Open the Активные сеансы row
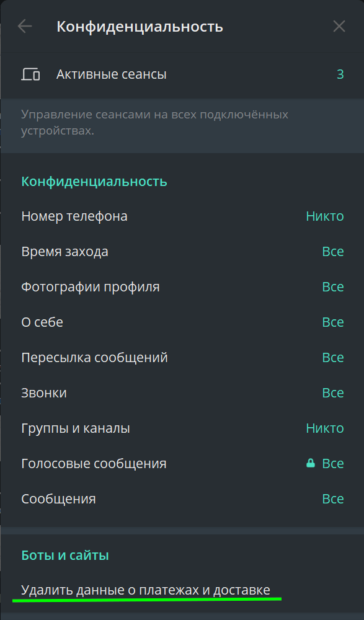364x620 pixels. click(x=182, y=74)
